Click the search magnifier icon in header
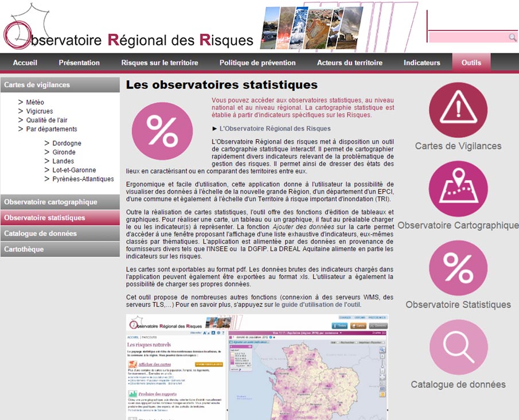This screenshot has width=519, height=420. click(x=512, y=37)
